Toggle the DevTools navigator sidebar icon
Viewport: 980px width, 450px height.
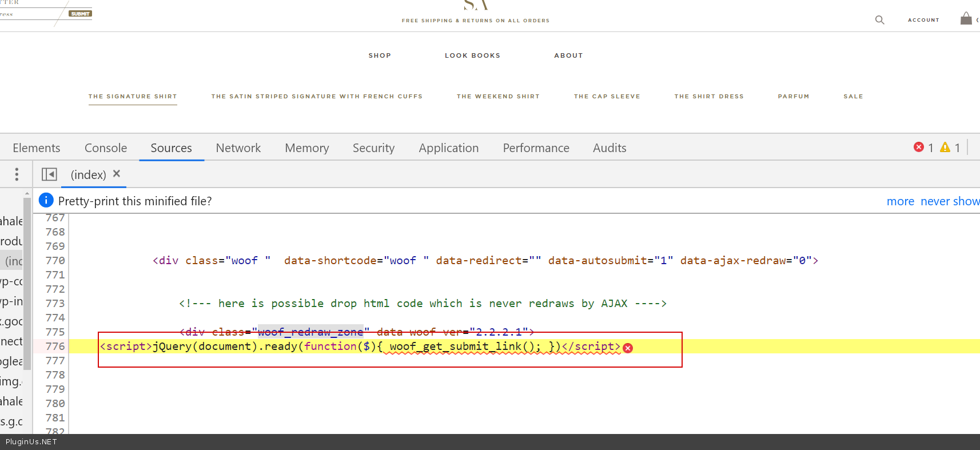[x=49, y=174]
